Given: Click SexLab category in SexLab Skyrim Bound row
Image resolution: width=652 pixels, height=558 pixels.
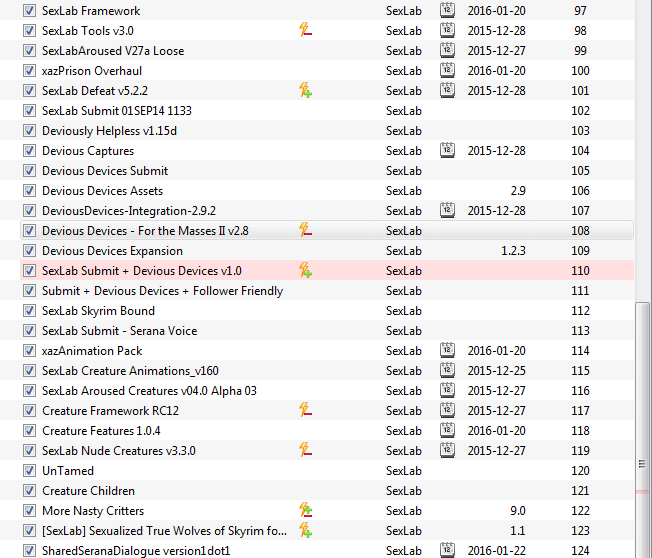Looking at the screenshot, I should (x=404, y=311).
